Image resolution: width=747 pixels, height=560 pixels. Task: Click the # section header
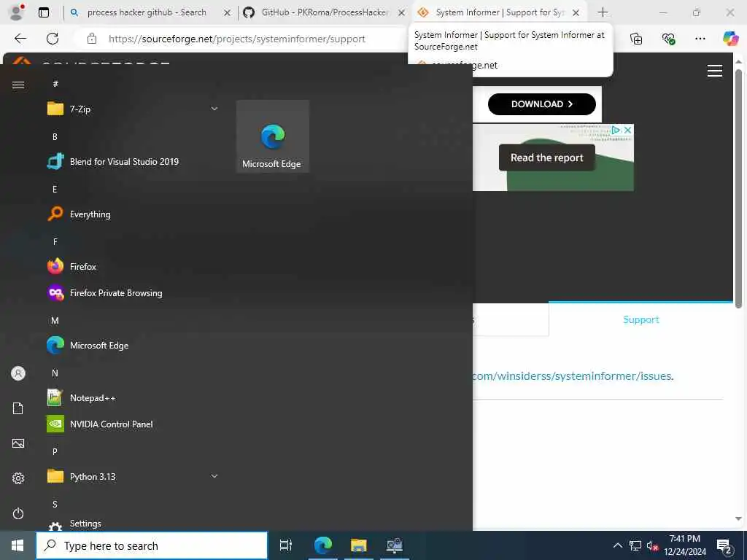(55, 84)
